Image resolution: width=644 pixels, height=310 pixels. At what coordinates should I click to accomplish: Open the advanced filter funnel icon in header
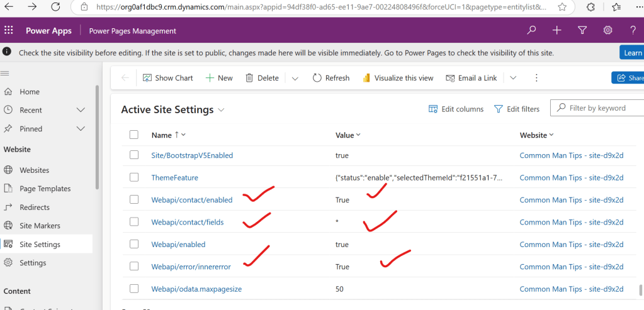tap(582, 30)
